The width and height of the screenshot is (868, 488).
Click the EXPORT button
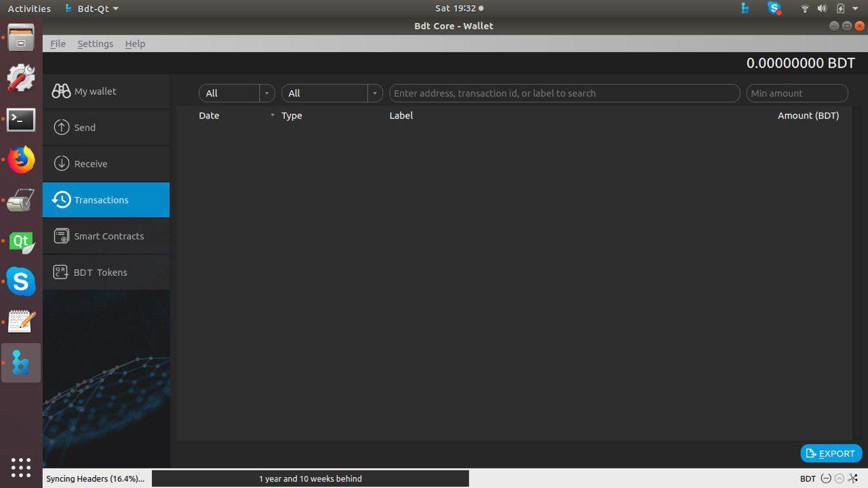tap(831, 453)
